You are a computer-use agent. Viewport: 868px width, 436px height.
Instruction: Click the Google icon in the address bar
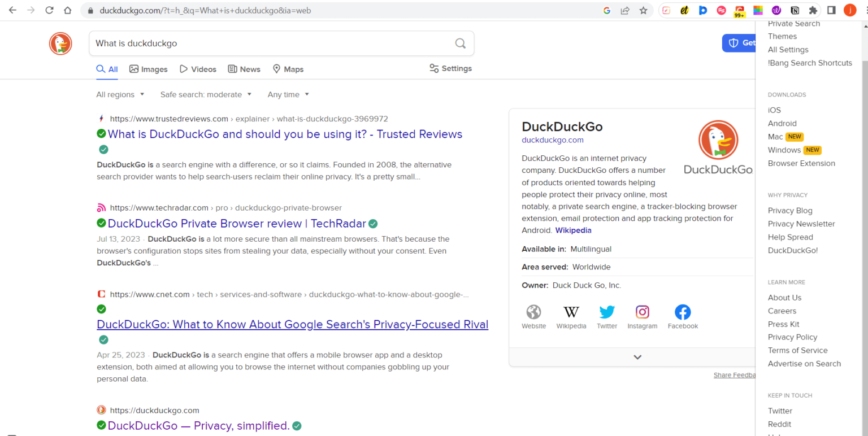(607, 10)
